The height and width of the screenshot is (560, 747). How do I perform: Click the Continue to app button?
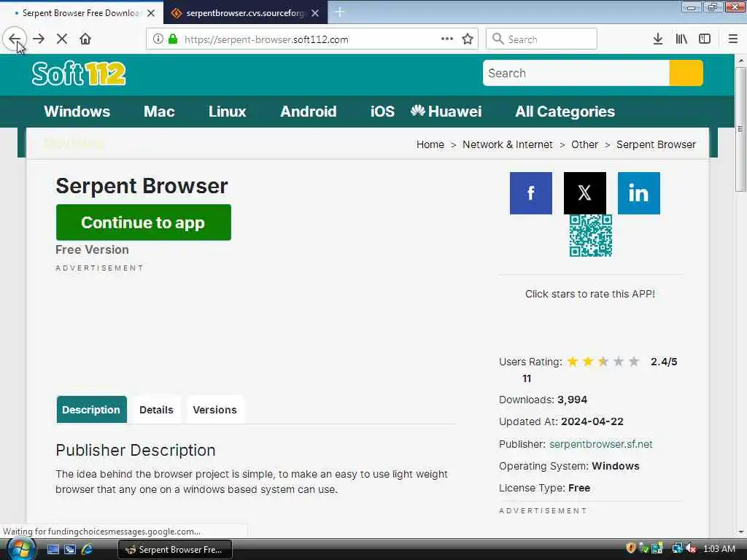pyautogui.click(x=144, y=222)
